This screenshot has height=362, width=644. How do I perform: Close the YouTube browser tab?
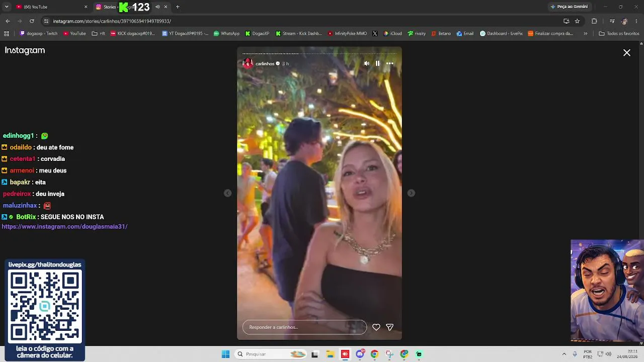point(86,7)
